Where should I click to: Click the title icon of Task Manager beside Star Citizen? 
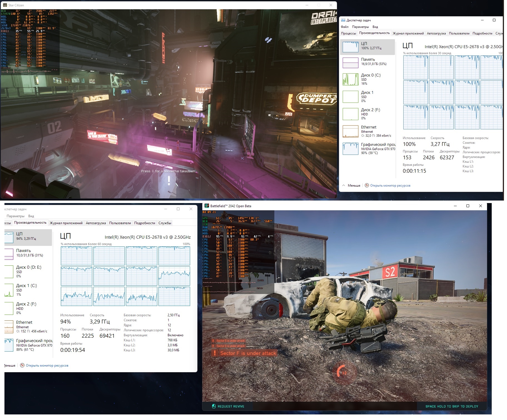pyautogui.click(x=343, y=20)
